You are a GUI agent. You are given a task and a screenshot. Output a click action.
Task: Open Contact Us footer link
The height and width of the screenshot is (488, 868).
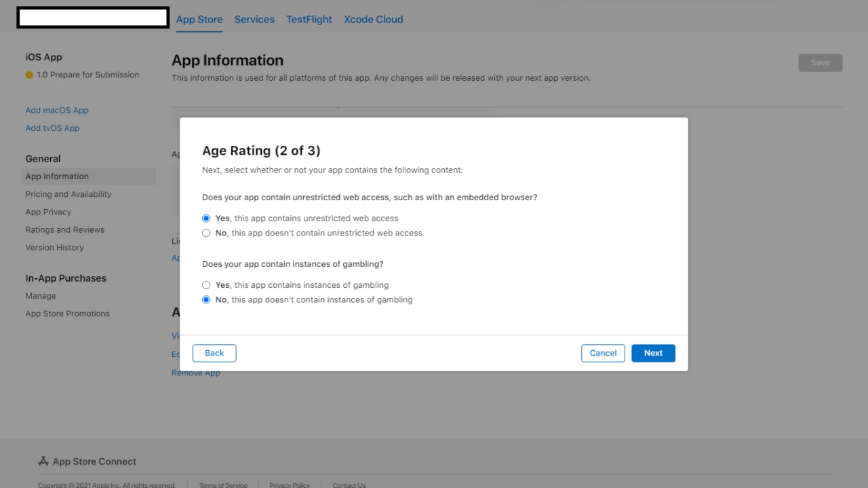click(349, 485)
